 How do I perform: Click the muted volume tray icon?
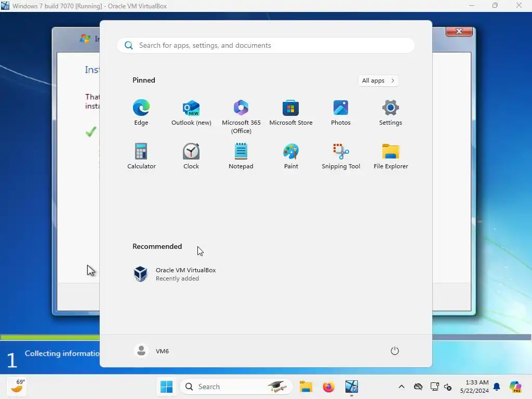pyautogui.click(x=447, y=387)
